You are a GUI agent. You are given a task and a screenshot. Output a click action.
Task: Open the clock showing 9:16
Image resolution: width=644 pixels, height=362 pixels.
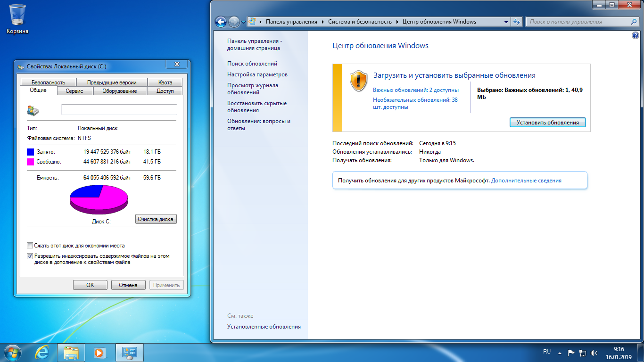(619, 353)
